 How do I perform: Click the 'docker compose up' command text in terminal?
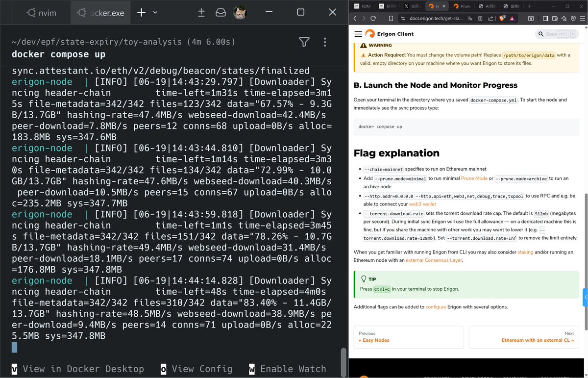58,54
